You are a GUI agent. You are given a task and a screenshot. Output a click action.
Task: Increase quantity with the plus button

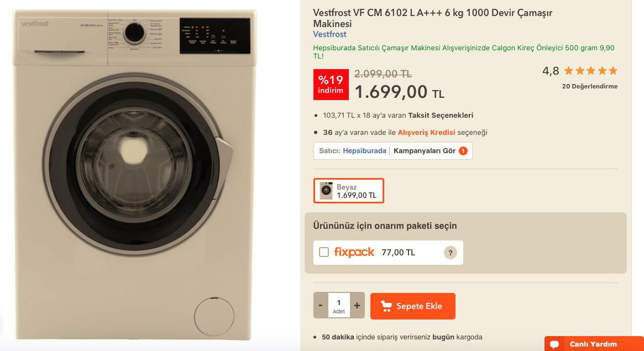[357, 305]
